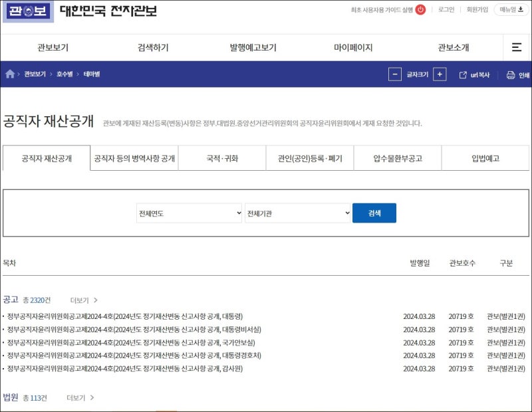This screenshot has height=412, width=532.
Task: Open the notice ending with 공개, 대통령)
Action: 125,316
